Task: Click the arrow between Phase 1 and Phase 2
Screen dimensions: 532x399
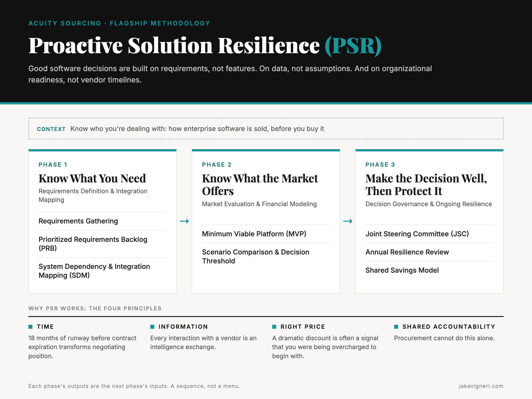Action: pos(184,221)
